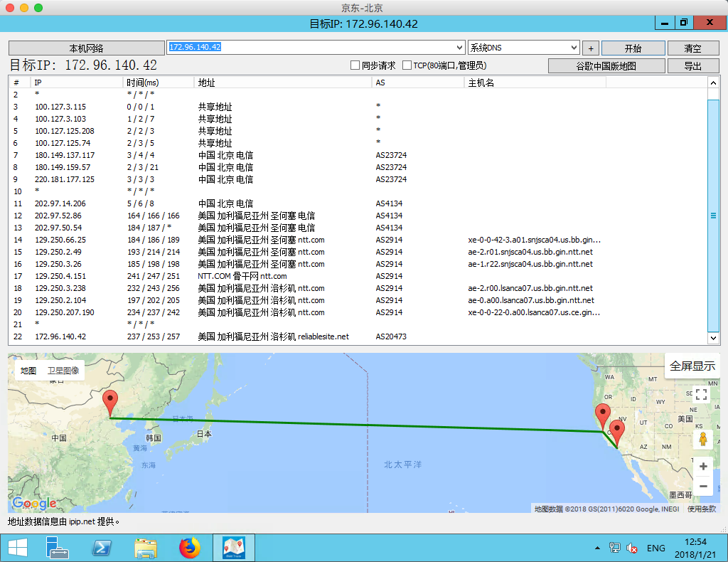Launch Firefox from the taskbar
This screenshot has height=562, width=728.
pyautogui.click(x=189, y=548)
